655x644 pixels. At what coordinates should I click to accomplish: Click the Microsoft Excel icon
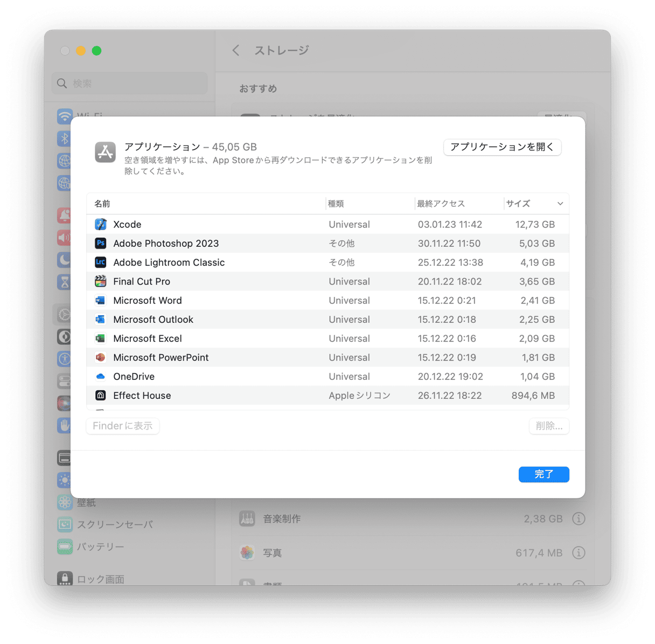point(101,338)
